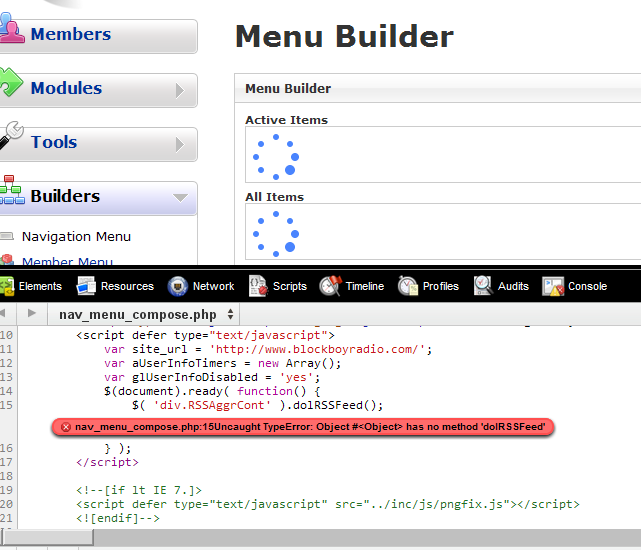641x550 pixels.
Task: Click the Audits magnifier icon
Action: [483, 285]
